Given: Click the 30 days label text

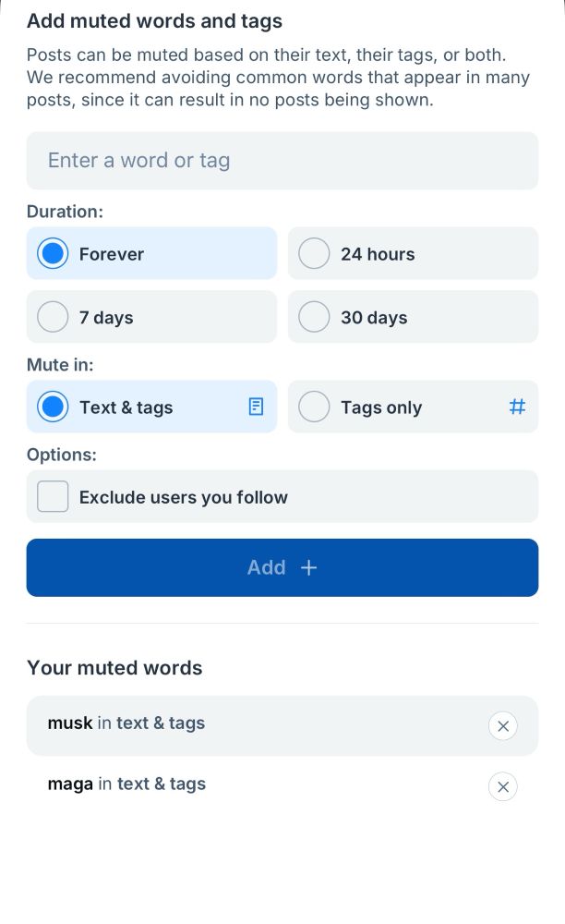Looking at the screenshot, I should [374, 318].
